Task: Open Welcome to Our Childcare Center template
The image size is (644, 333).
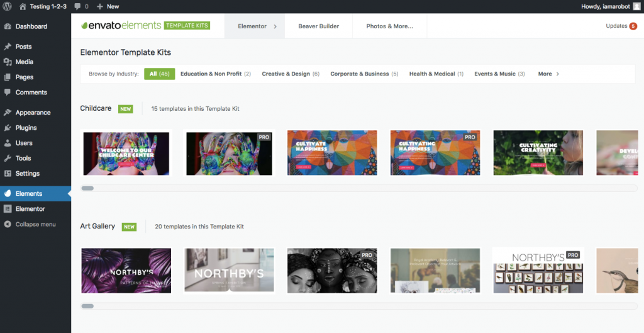Action: tap(126, 154)
